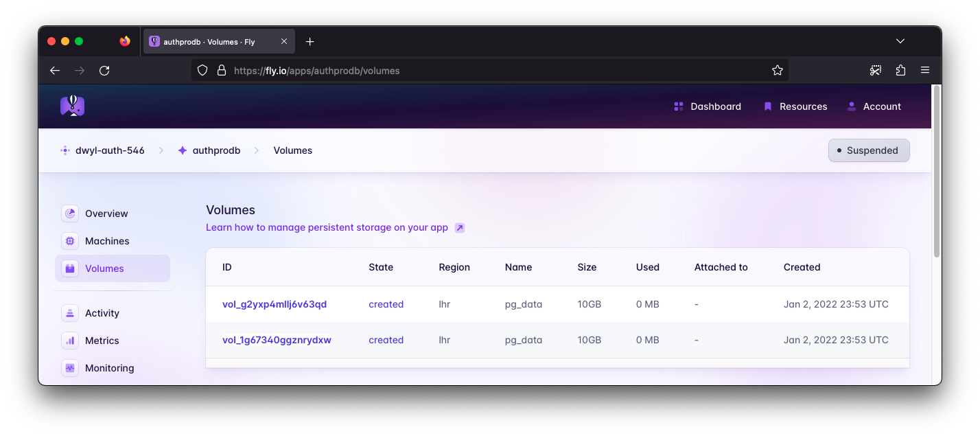Viewport: 980px width, 436px height.
Task: Open volume vol_1g67340ggznrydxw details
Action: tap(277, 339)
